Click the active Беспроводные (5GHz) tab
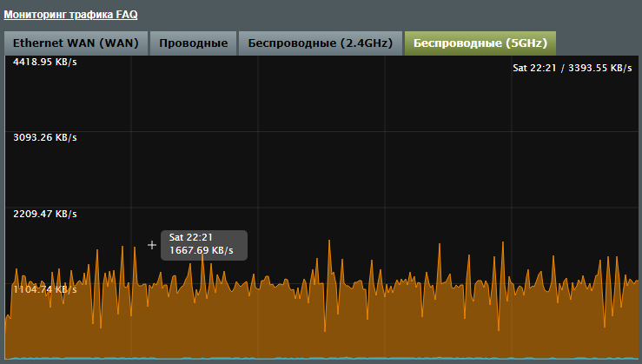642x364 pixels. [480, 43]
